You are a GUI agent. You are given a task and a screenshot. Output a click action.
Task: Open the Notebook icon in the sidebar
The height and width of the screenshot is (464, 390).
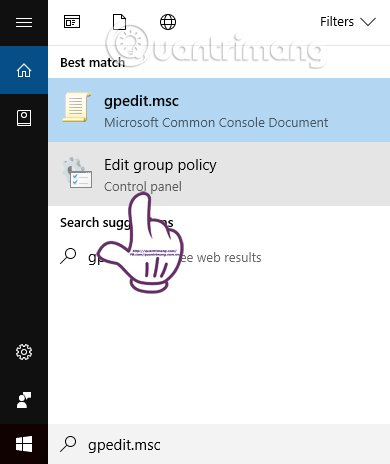(24, 118)
